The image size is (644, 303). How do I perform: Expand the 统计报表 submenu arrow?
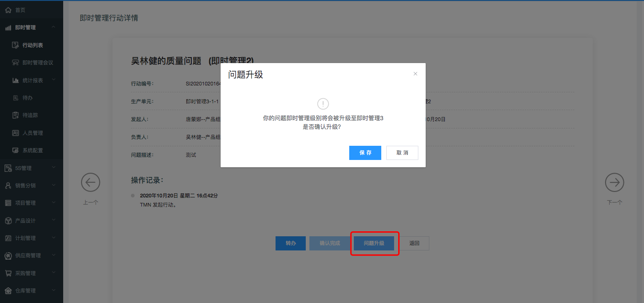(54, 80)
